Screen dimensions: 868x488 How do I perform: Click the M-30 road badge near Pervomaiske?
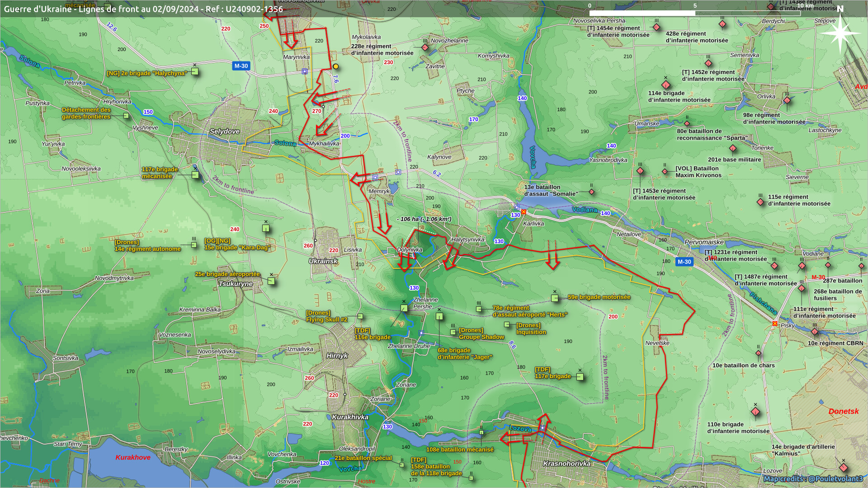(x=684, y=262)
